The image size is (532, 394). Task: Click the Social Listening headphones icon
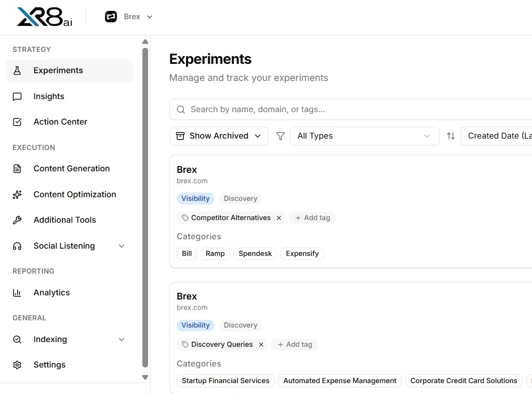17,246
